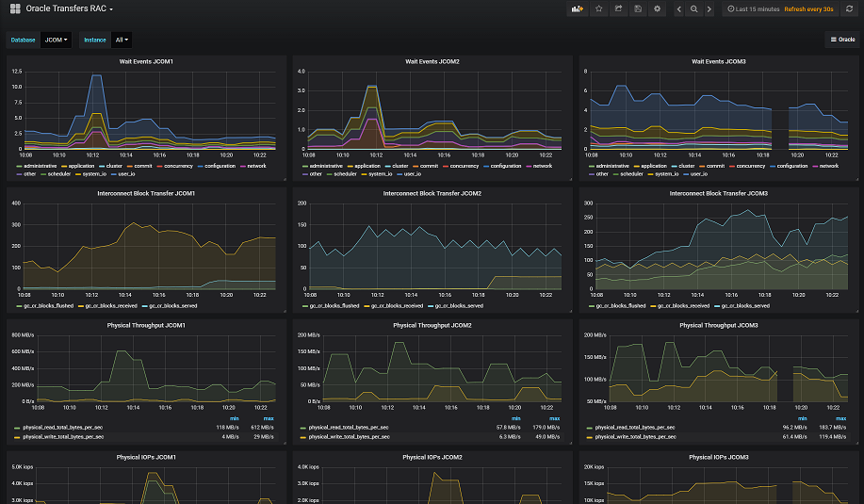Image resolution: width=864 pixels, height=504 pixels.
Task: Save dashboard using the floppy disk icon
Action: pyautogui.click(x=638, y=8)
